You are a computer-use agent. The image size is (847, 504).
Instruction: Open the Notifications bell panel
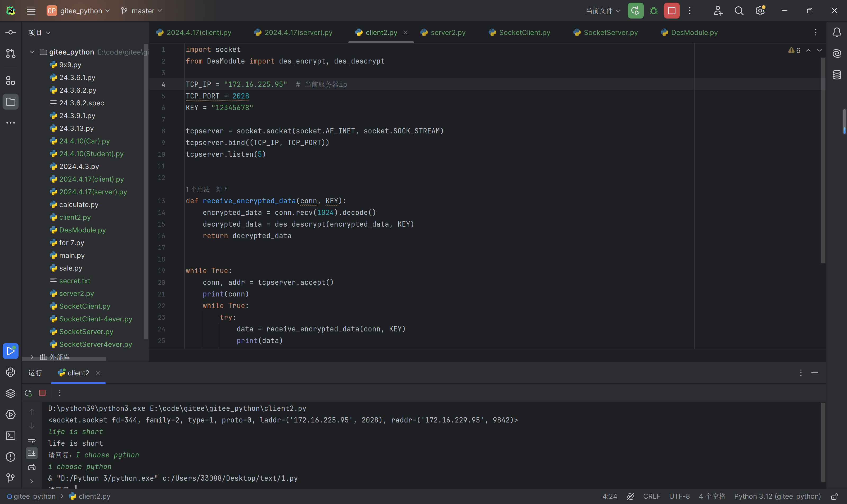836,33
